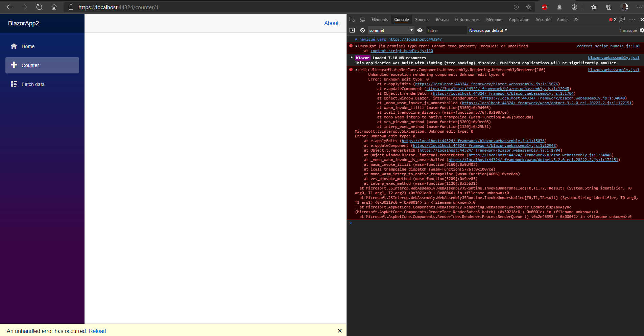Open DevTools customize three-dot menu
The width and height of the screenshot is (644, 336).
[x=632, y=20]
